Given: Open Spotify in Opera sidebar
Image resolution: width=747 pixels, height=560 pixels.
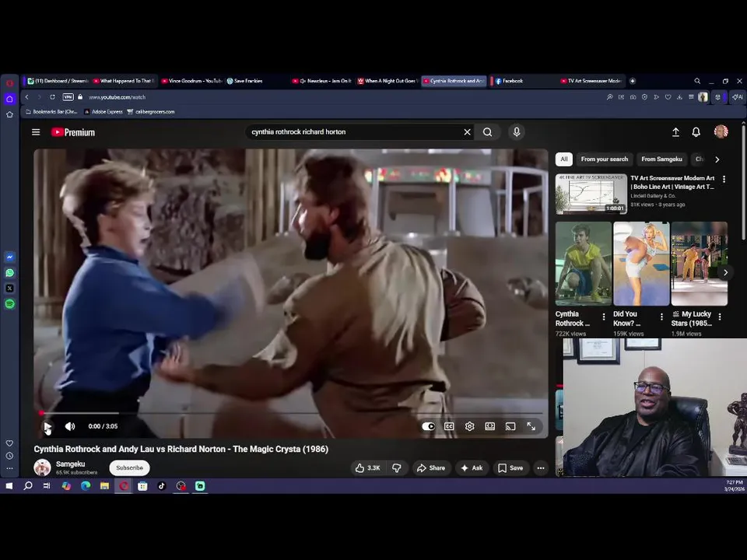Looking at the screenshot, I should tap(10, 304).
